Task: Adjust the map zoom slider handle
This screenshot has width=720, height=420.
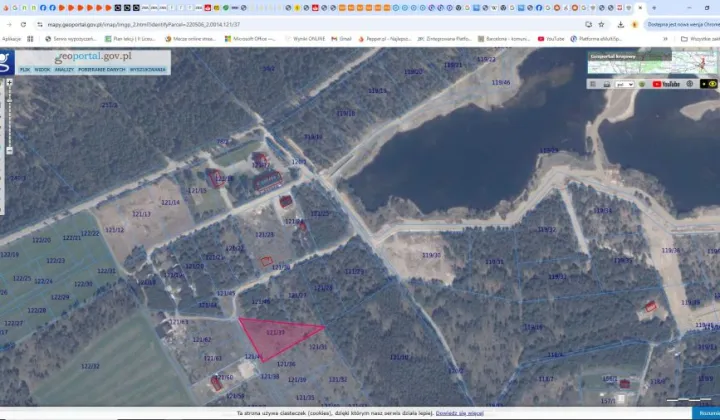Action: tap(9, 99)
